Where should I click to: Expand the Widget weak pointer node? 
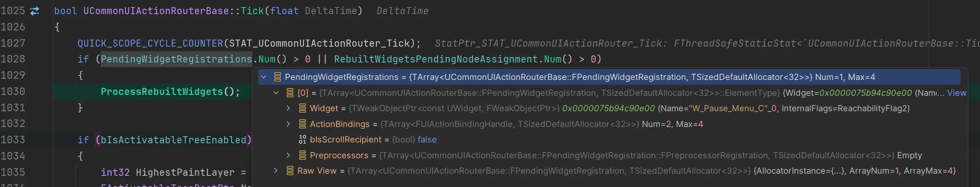pos(288,108)
